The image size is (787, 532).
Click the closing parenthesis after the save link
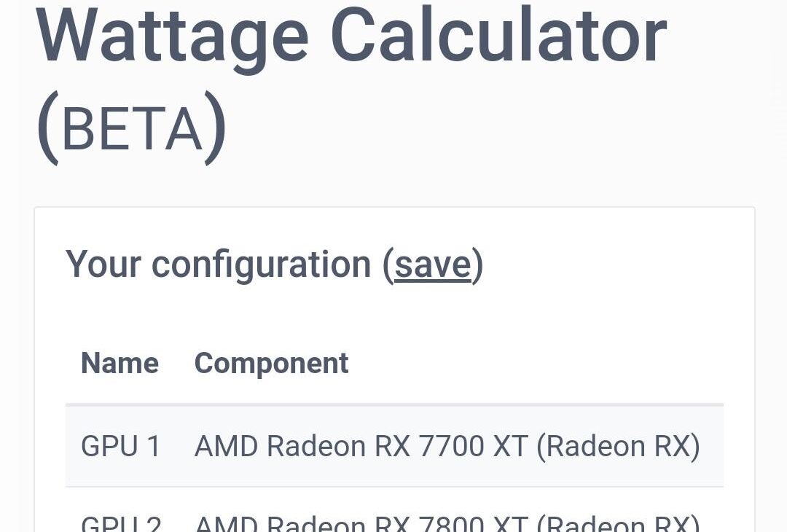pos(478,264)
